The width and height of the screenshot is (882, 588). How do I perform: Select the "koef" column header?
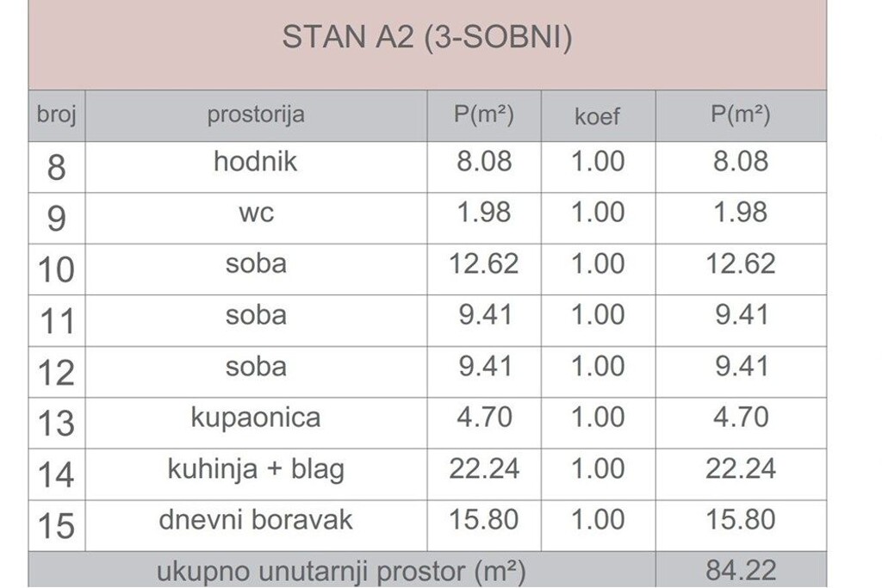coord(597,116)
